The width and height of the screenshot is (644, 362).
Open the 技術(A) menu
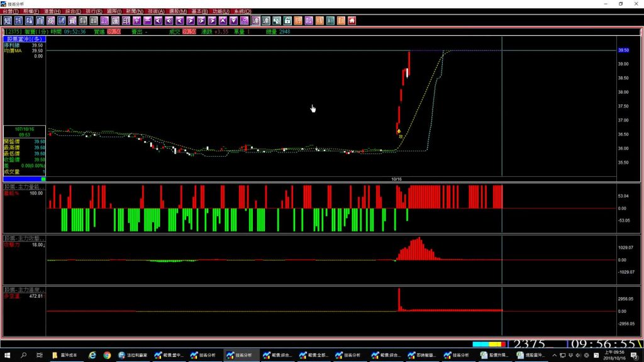[156, 11]
